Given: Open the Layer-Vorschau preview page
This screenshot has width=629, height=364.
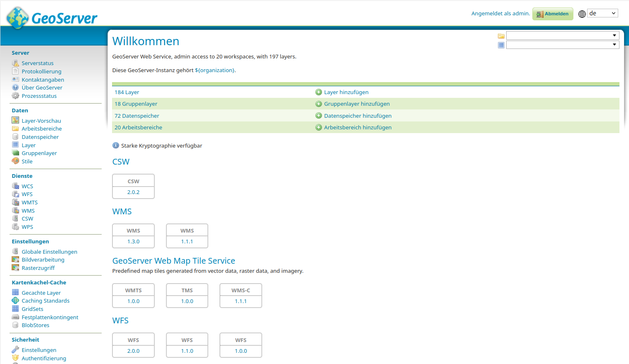Looking at the screenshot, I should [41, 120].
